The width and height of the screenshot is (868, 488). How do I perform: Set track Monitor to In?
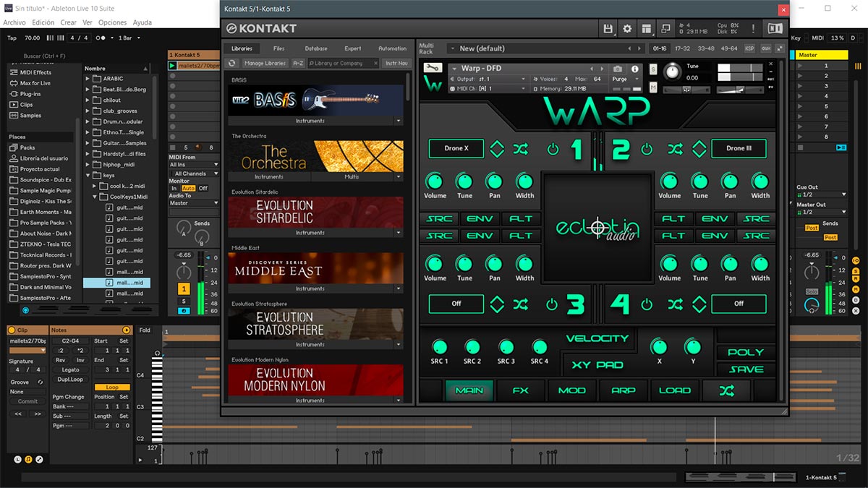tap(174, 188)
